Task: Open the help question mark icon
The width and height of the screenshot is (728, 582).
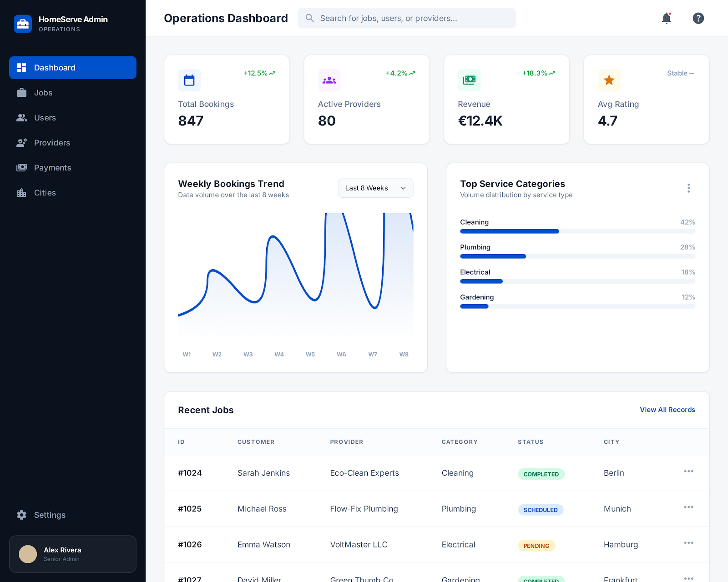Action: 698,18
